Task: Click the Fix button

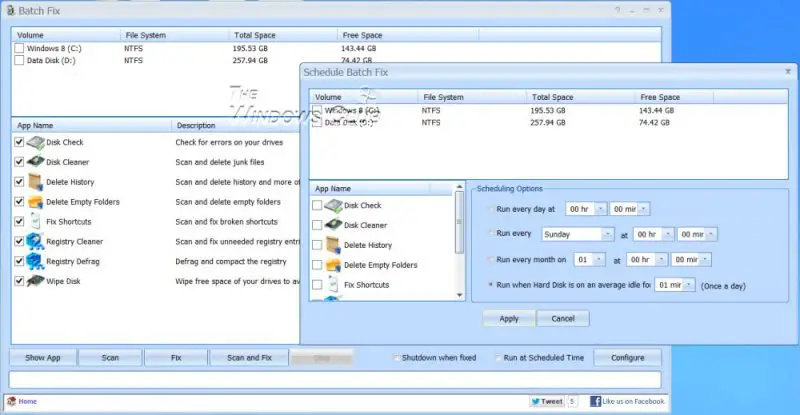Action: [x=176, y=358]
